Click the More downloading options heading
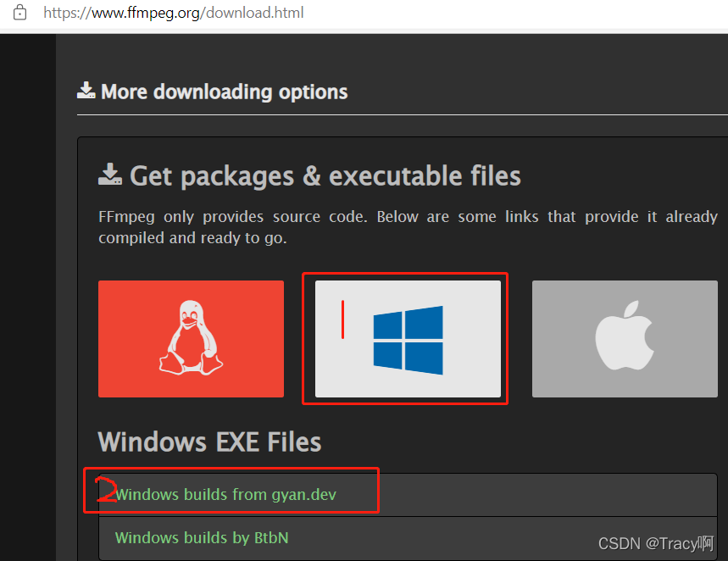Image resolution: width=728 pixels, height=561 pixels. click(224, 92)
